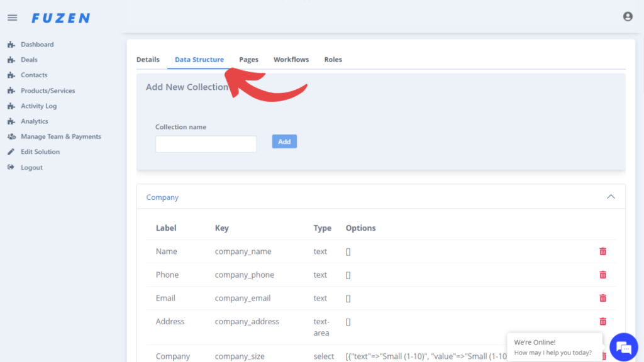644x362 pixels.
Task: Select the company_size key cell
Action: pos(240,356)
